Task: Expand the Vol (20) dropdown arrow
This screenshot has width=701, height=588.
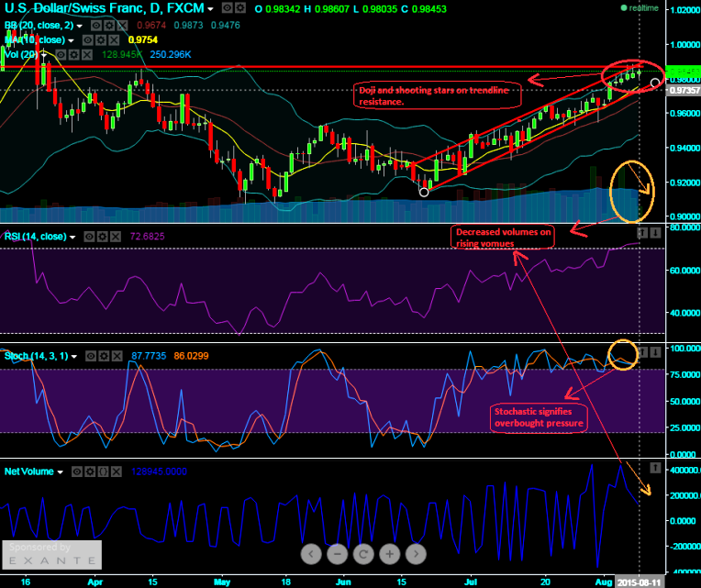Action: click(x=44, y=55)
